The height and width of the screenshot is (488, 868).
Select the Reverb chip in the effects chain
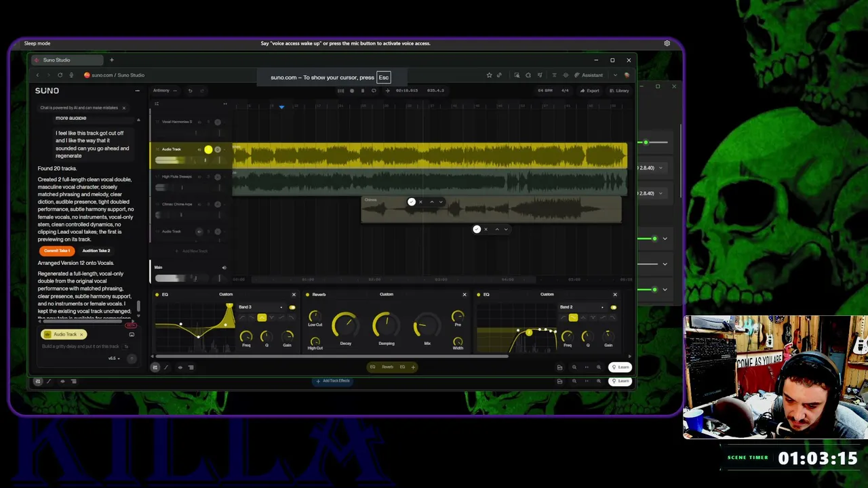(387, 367)
